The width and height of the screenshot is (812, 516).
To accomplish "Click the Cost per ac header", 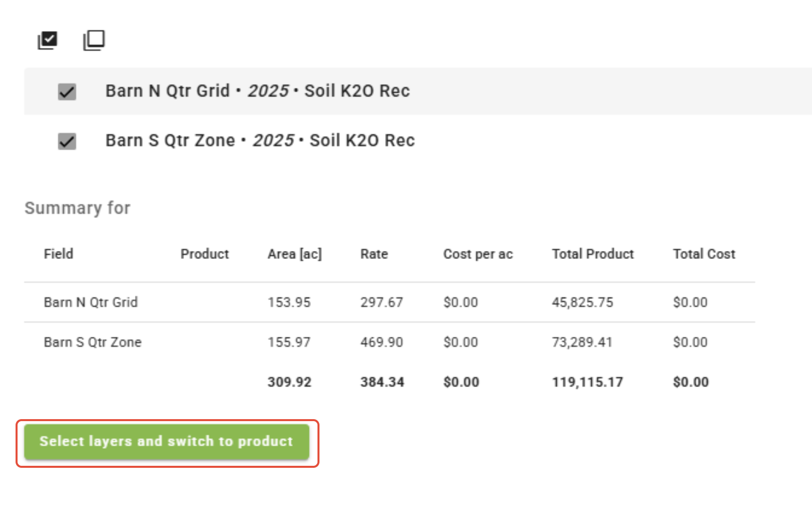I will (x=478, y=254).
